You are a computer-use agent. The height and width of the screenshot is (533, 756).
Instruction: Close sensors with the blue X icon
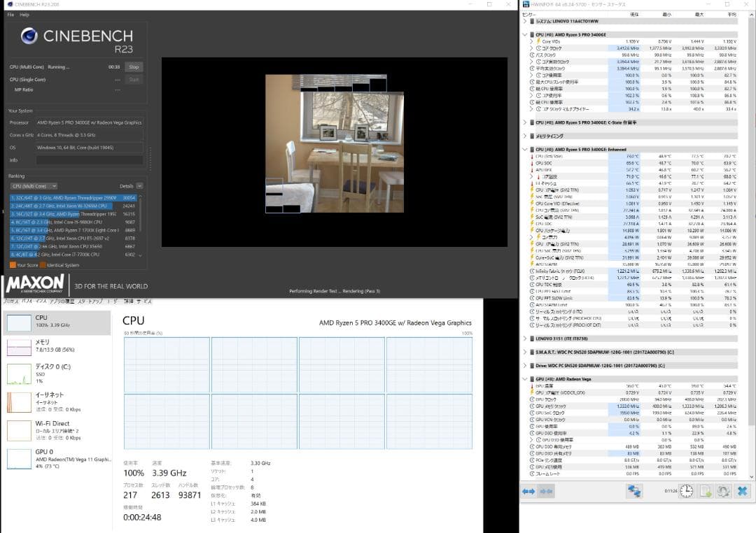[742, 491]
